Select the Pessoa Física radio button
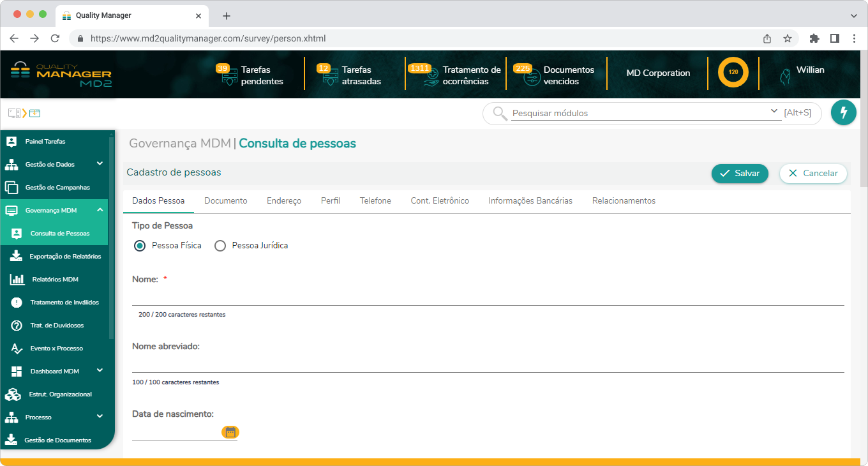 (x=140, y=246)
